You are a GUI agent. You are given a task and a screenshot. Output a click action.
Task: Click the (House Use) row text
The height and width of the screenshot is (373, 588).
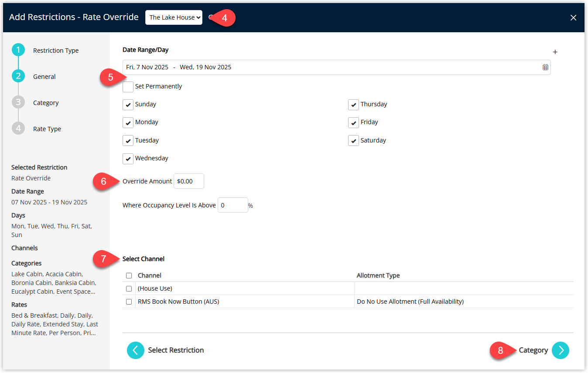(x=155, y=289)
